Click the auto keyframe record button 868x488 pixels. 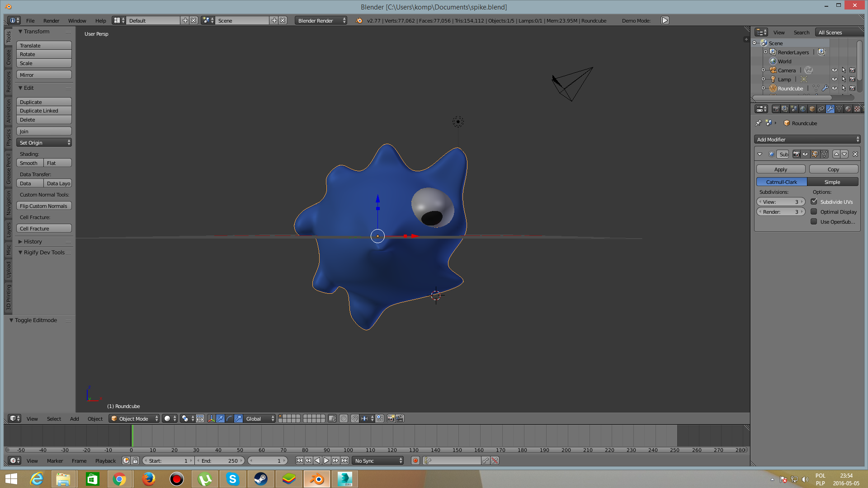pos(415,461)
